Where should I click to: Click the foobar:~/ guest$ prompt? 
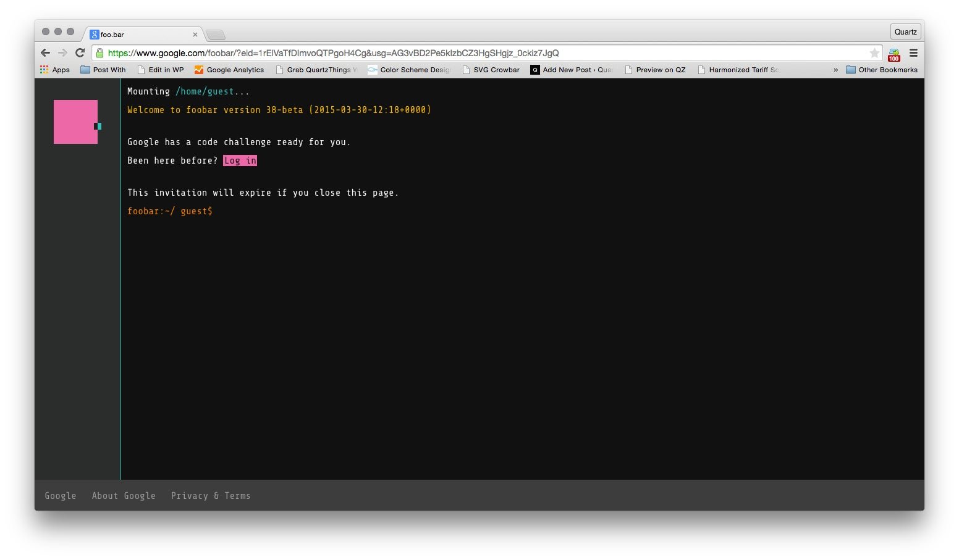click(x=170, y=211)
